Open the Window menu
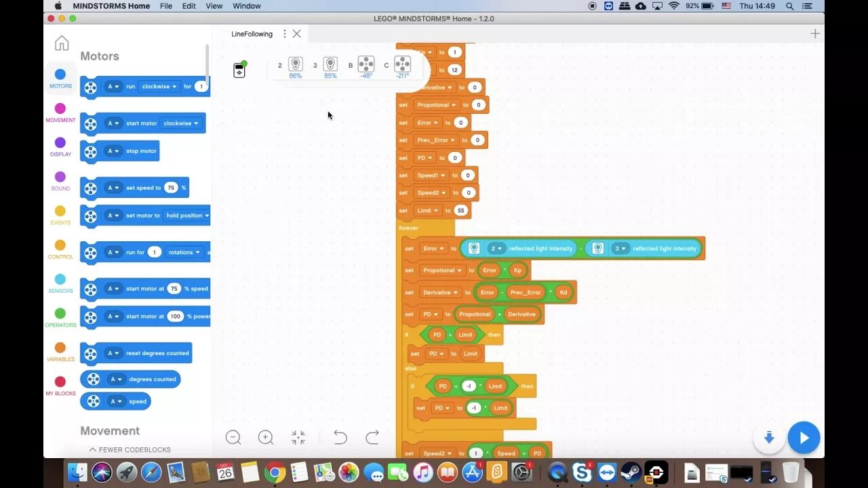This screenshot has width=868, height=488. point(247,5)
